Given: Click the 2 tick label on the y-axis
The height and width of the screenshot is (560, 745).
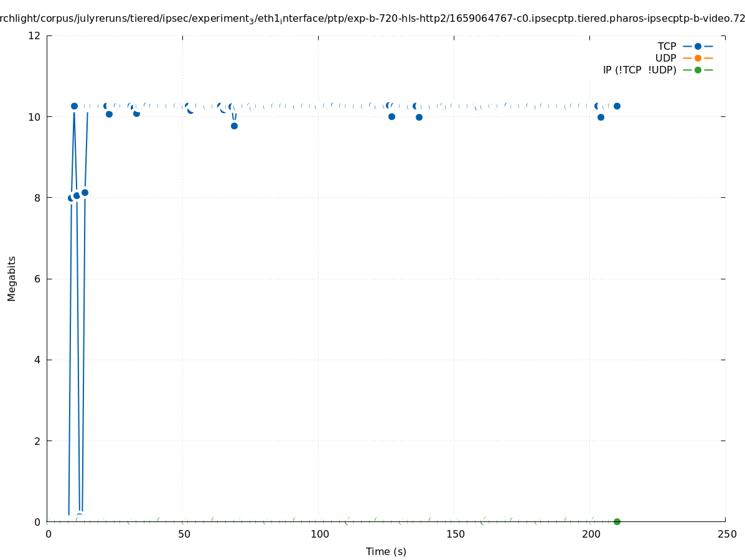Looking at the screenshot, I should tap(37, 441).
